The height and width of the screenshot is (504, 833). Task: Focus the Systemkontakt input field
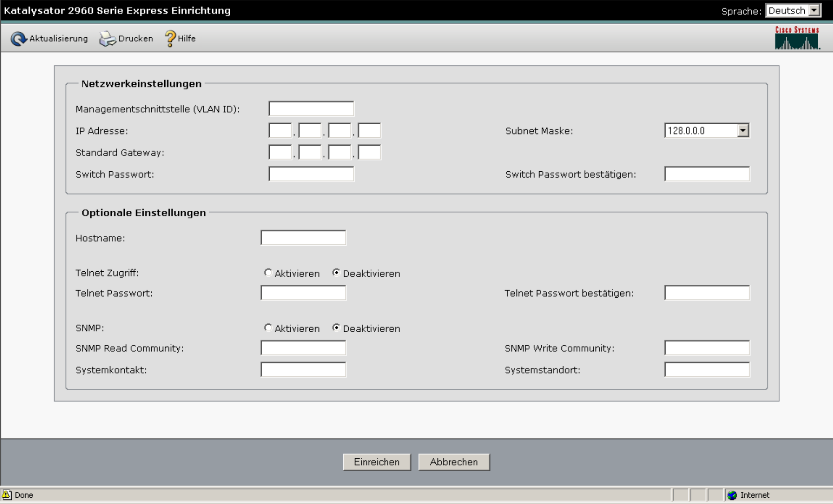pos(303,369)
